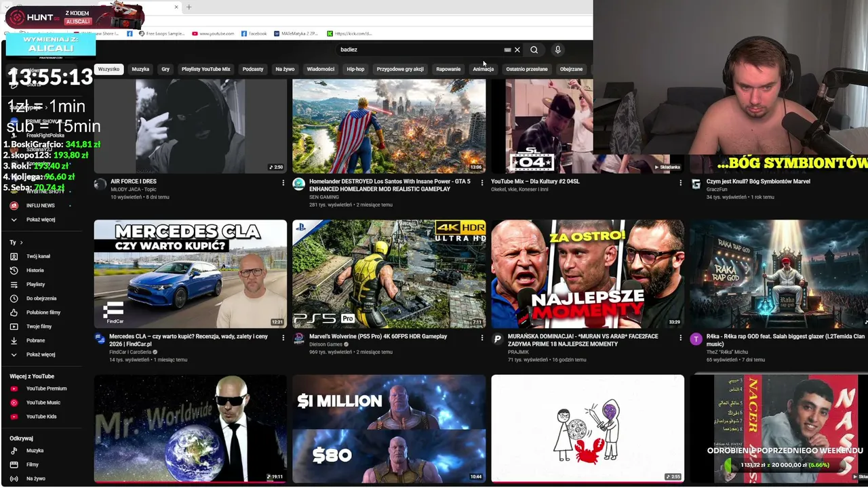This screenshot has width=868, height=488.
Task: Clear the search query with the X icon
Action: coord(517,49)
